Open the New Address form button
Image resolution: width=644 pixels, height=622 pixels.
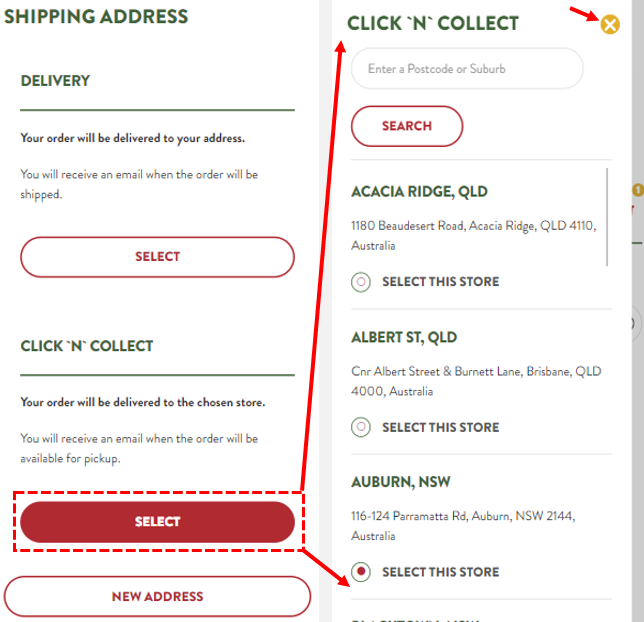click(157, 597)
